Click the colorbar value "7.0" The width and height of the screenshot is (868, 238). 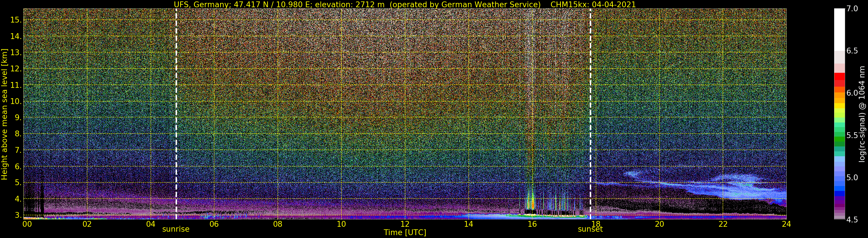click(x=852, y=8)
